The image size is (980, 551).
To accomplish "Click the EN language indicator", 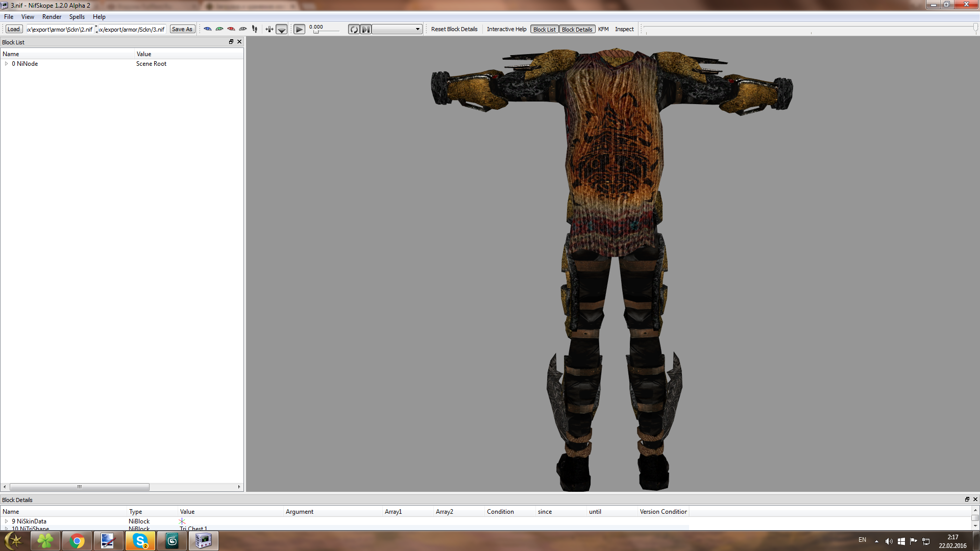I will tap(862, 540).
